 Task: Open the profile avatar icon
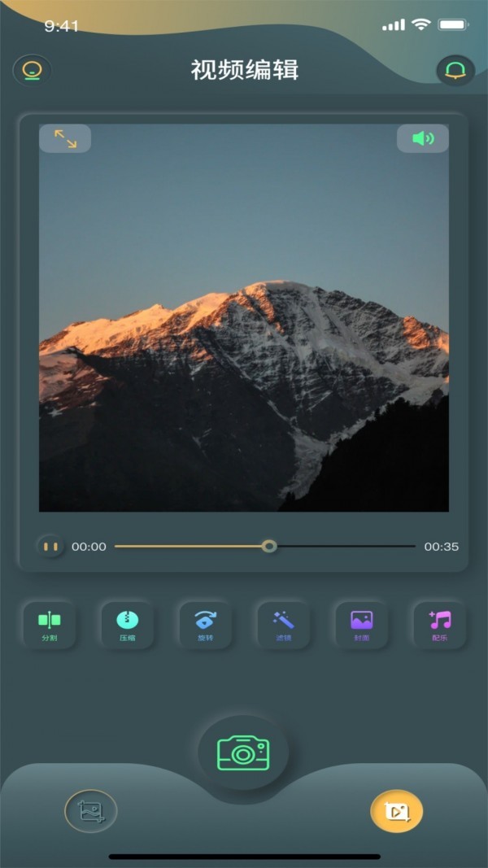[x=32, y=70]
